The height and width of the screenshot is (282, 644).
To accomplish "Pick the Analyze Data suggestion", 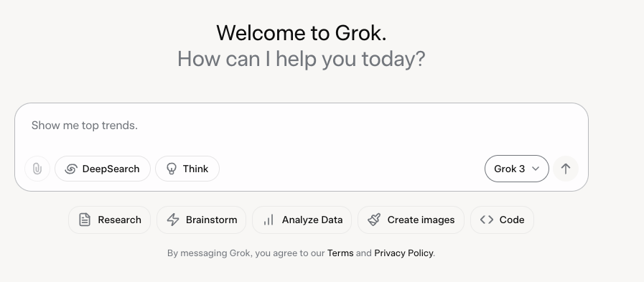I will pos(302,220).
